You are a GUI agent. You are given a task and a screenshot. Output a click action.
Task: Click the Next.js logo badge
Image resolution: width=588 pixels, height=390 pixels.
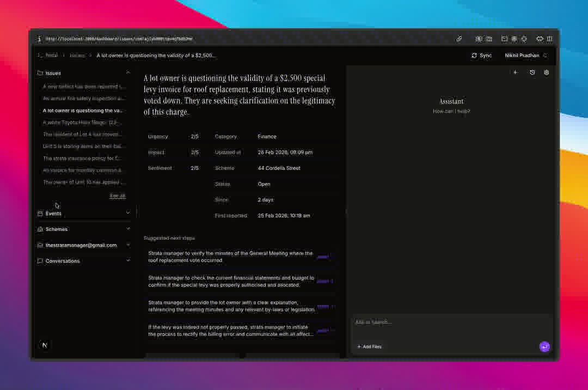click(x=45, y=345)
